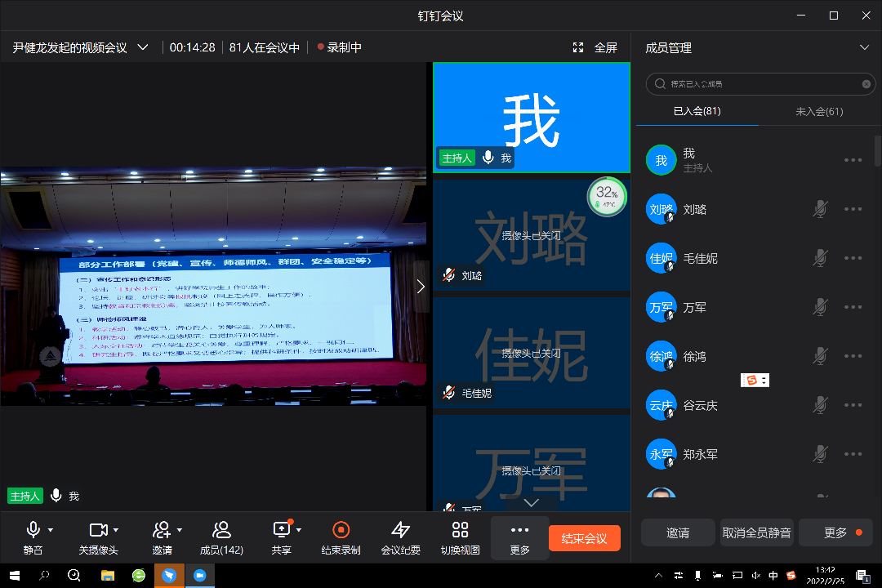This screenshot has width=882, height=588.
Task: Expand the meeting title dropdown arrow
Action: click(x=143, y=47)
